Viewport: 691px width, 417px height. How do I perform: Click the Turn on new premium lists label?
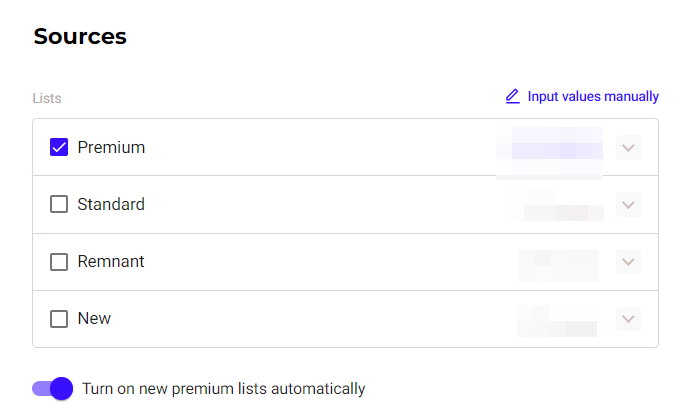[223, 389]
